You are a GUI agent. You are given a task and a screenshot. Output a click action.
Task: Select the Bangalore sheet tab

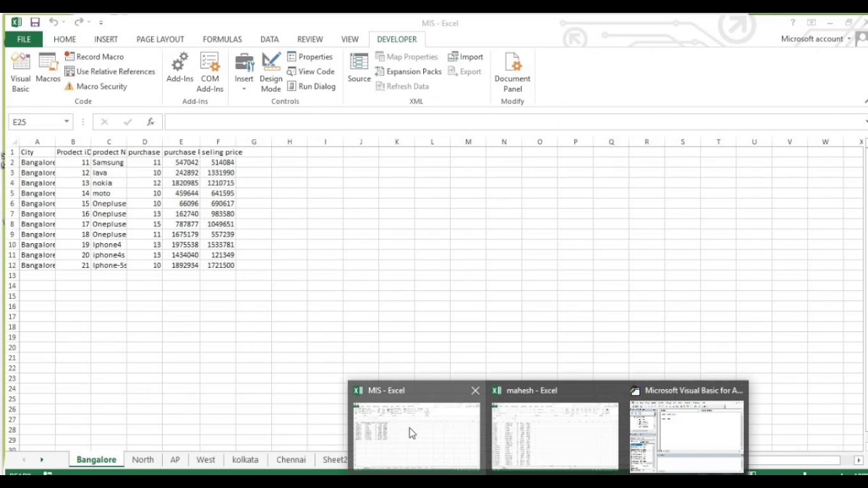click(x=96, y=460)
